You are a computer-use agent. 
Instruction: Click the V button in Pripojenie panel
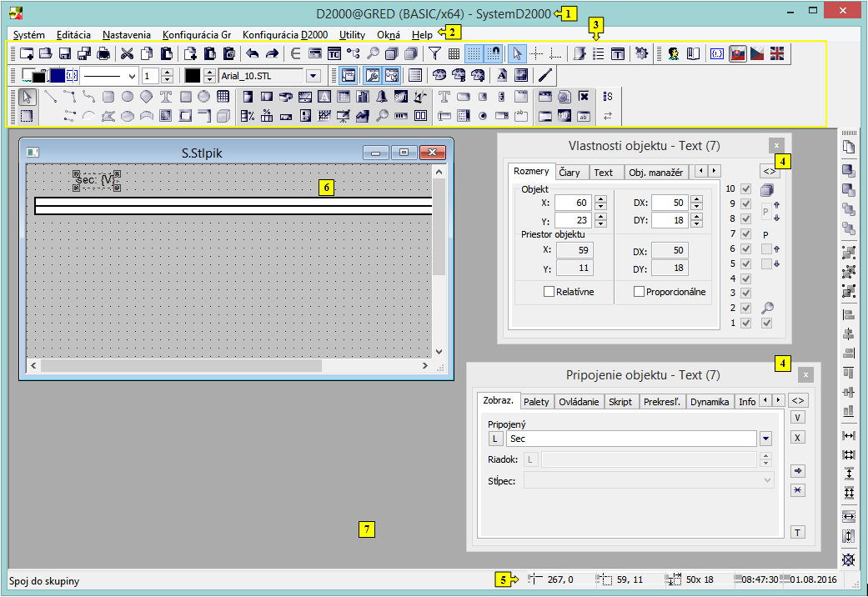[798, 418]
